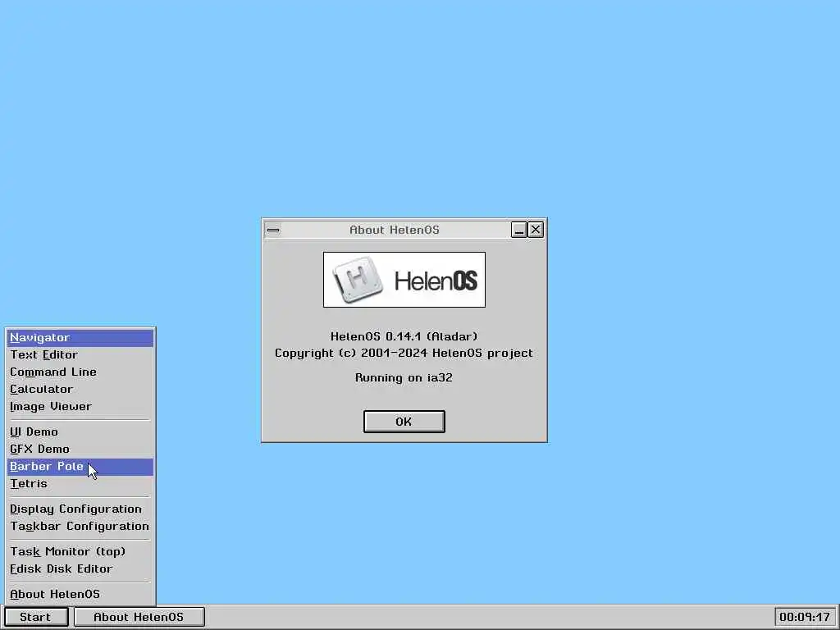Open the About HelenOS window system menu icon
Screen dimensions: 840x630
pyautogui.click(x=273, y=230)
